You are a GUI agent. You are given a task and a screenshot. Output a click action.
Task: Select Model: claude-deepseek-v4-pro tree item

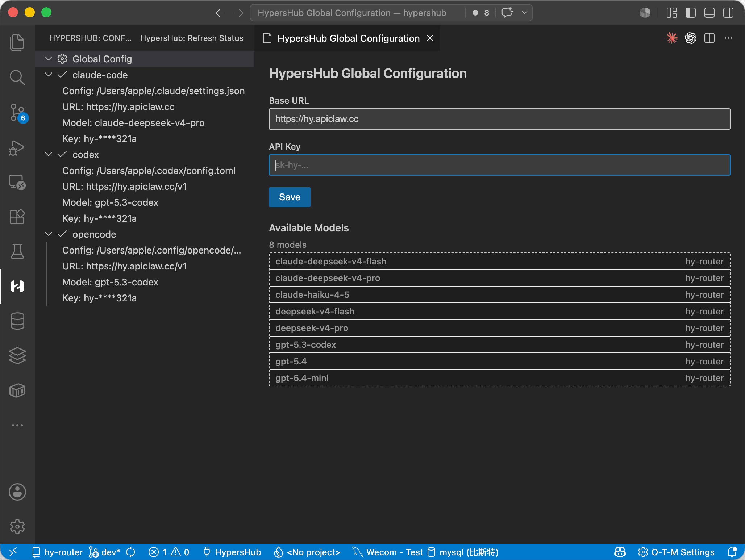click(145, 122)
